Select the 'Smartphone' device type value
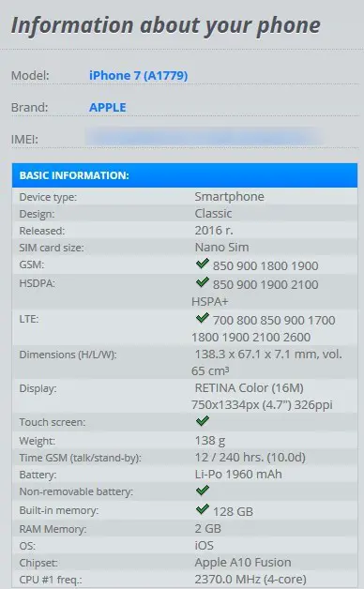The width and height of the screenshot is (364, 589). click(229, 197)
